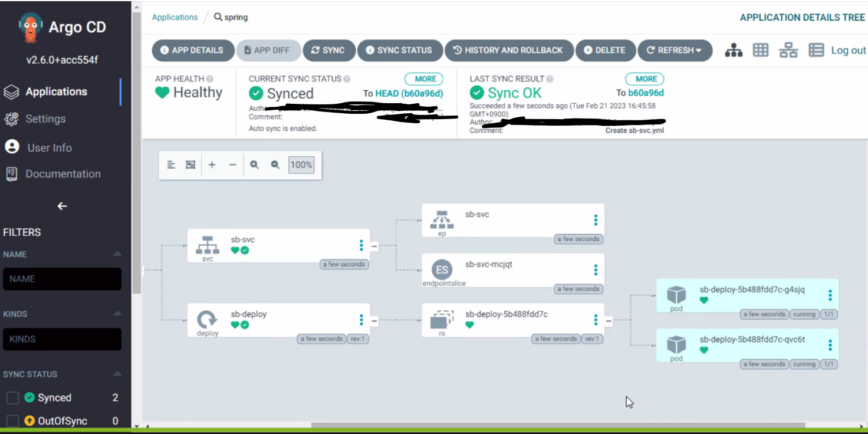
Task: Open the HEAD (b60a96d) revision link
Action: coord(409,93)
